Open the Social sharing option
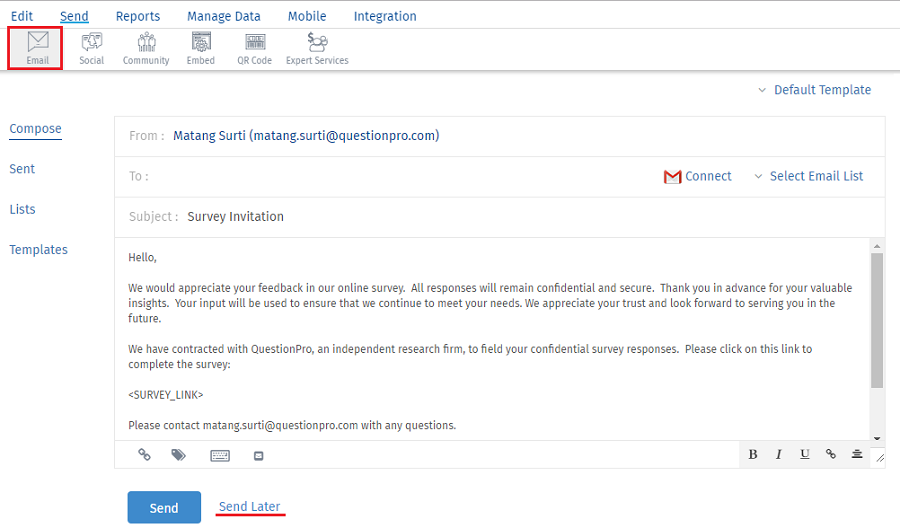The width and height of the screenshot is (900, 528). [91, 48]
